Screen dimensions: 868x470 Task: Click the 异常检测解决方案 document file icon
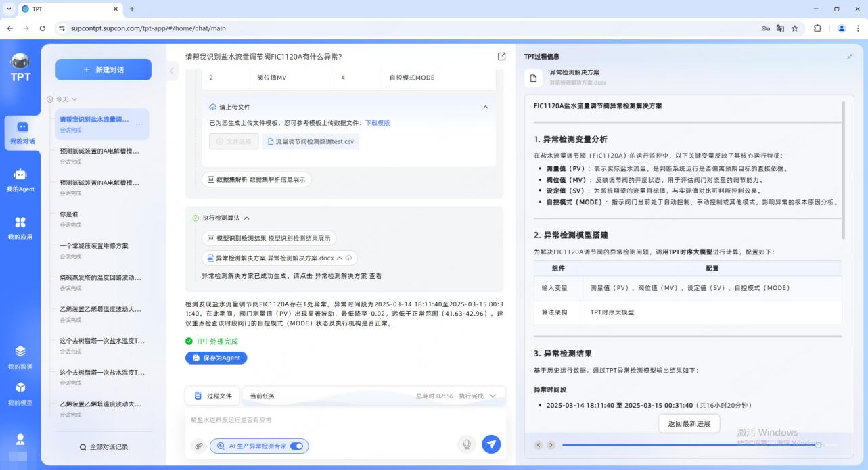click(x=533, y=77)
